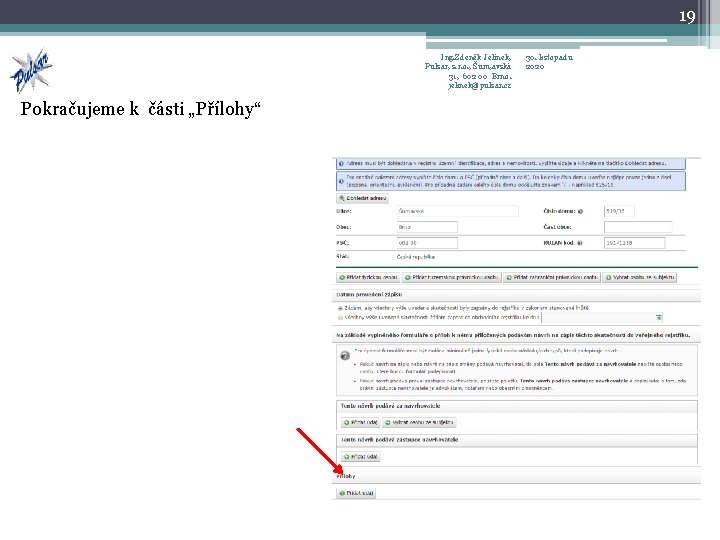
Task: Click the info icon next to RUIAN kód
Action: click(x=580, y=243)
